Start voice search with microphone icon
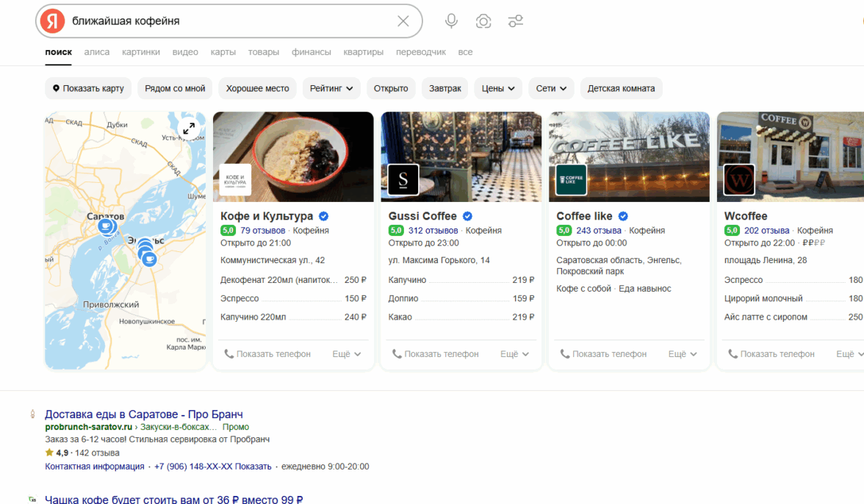 pyautogui.click(x=451, y=21)
